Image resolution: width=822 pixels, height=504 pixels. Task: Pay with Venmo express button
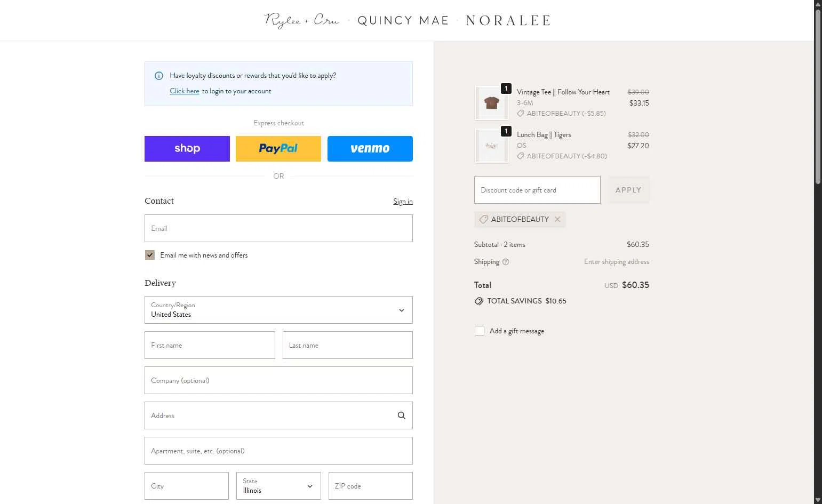[x=370, y=149]
